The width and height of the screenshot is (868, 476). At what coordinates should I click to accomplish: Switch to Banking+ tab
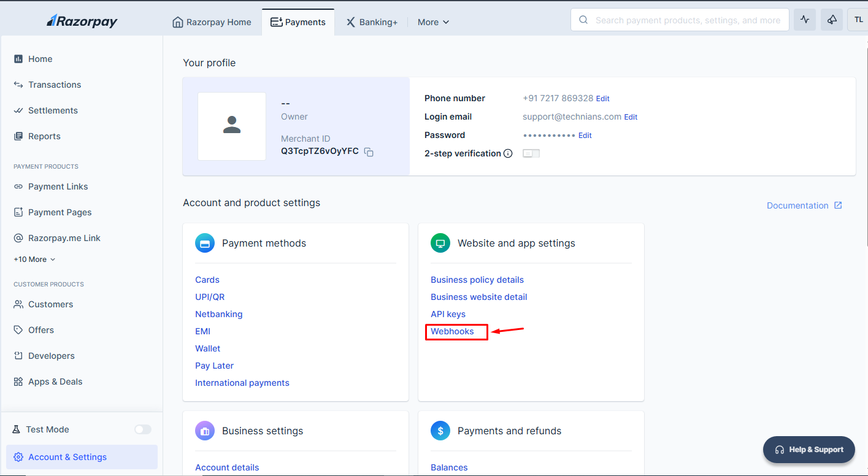click(372, 22)
